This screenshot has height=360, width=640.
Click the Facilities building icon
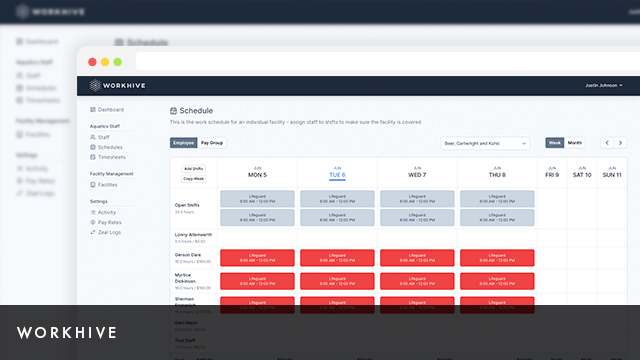[93, 185]
